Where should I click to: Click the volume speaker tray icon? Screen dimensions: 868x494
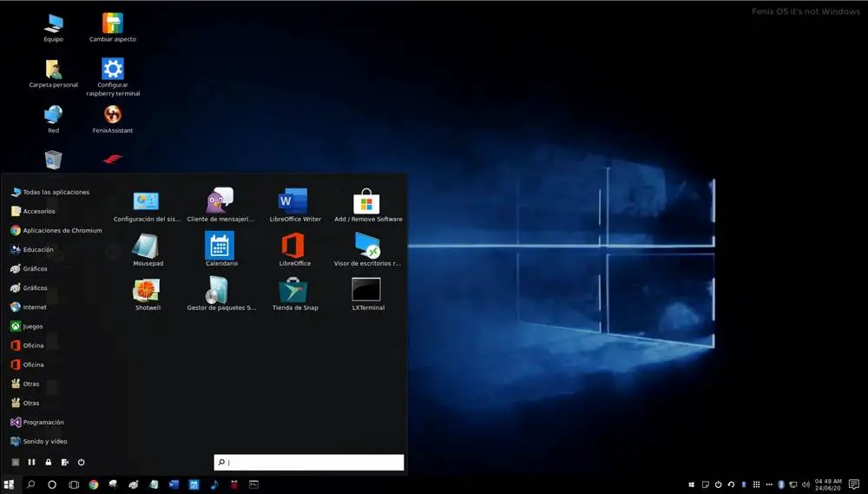(x=806, y=484)
